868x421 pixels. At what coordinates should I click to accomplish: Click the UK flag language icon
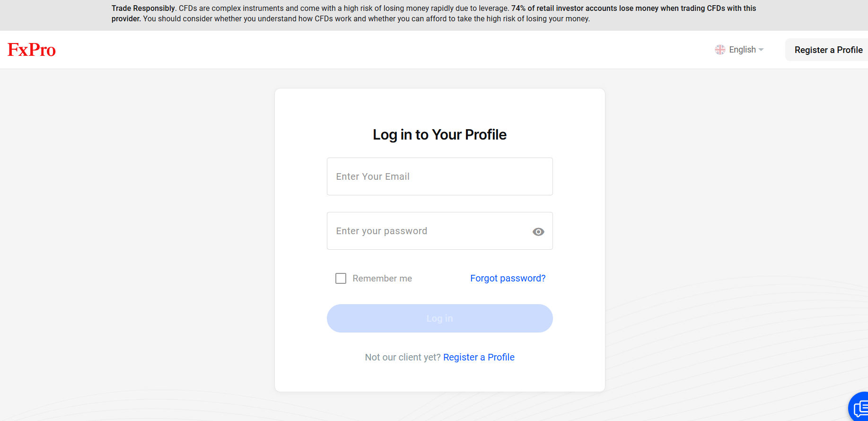[720, 50]
